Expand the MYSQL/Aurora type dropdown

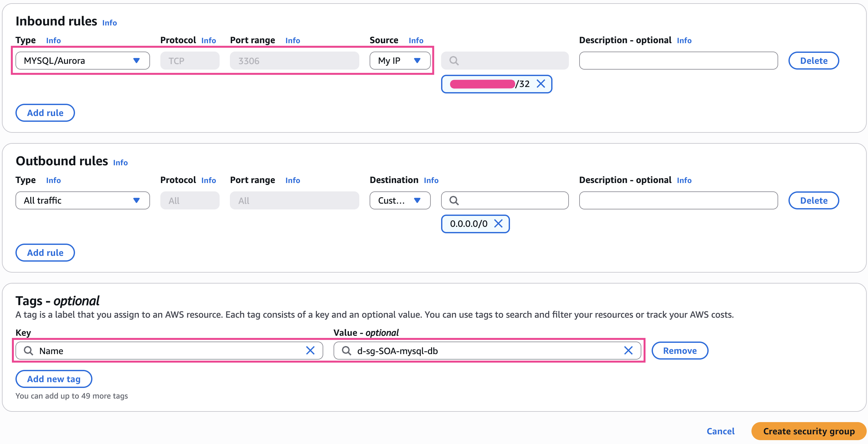[x=82, y=61]
